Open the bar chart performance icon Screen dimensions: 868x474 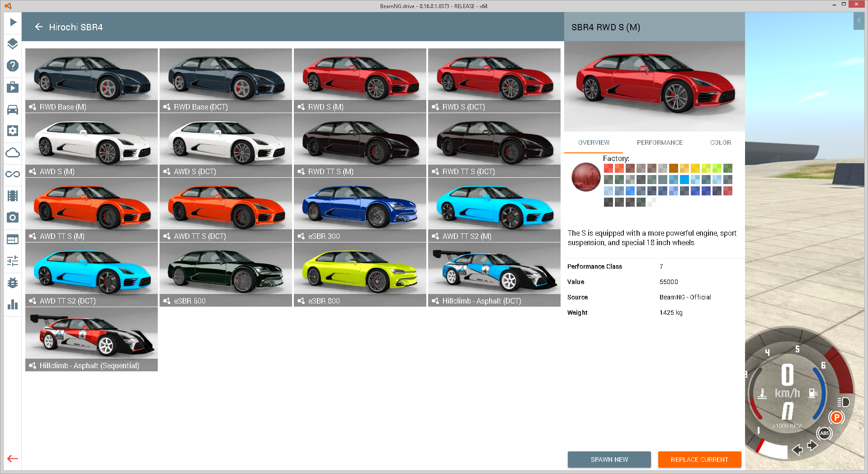click(13, 304)
